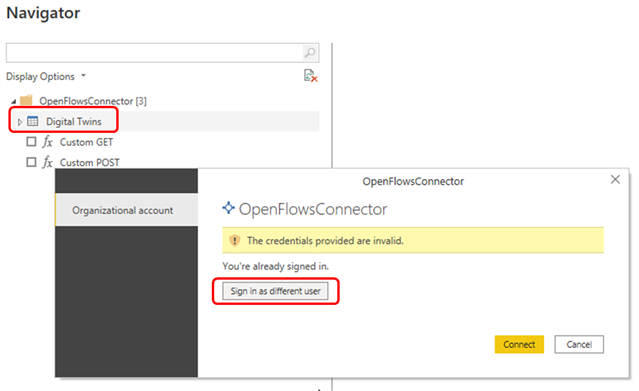639x391 pixels.
Task: Close the OpenFlowsConnector dialog
Action: tap(615, 179)
